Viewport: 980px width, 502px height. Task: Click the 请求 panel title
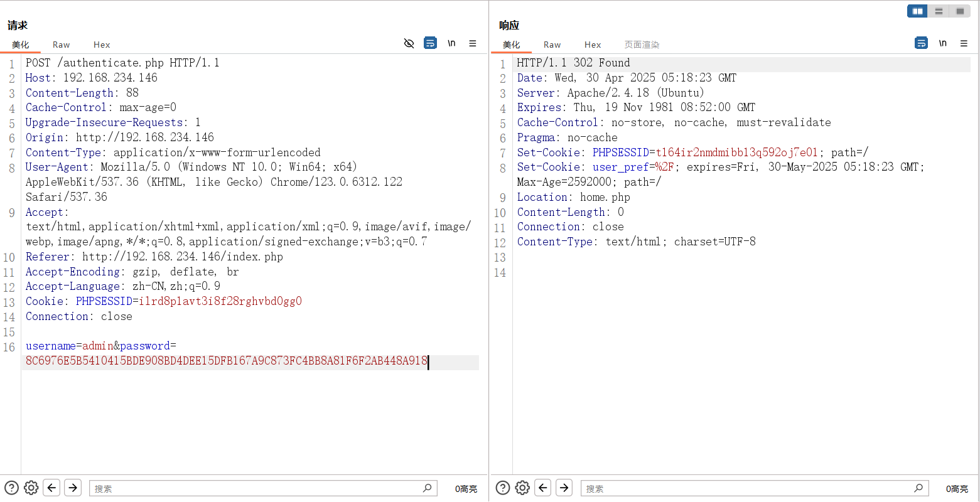pos(18,25)
